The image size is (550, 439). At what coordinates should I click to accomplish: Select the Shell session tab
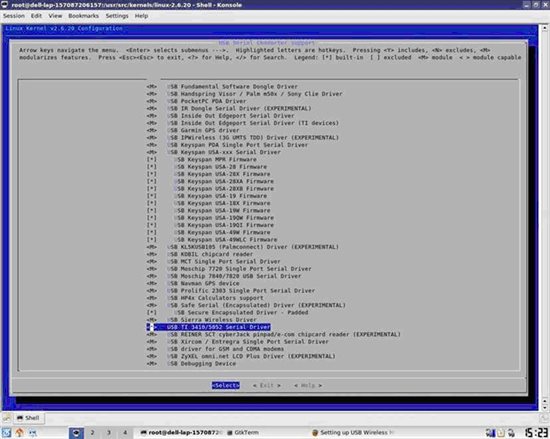tap(28, 418)
